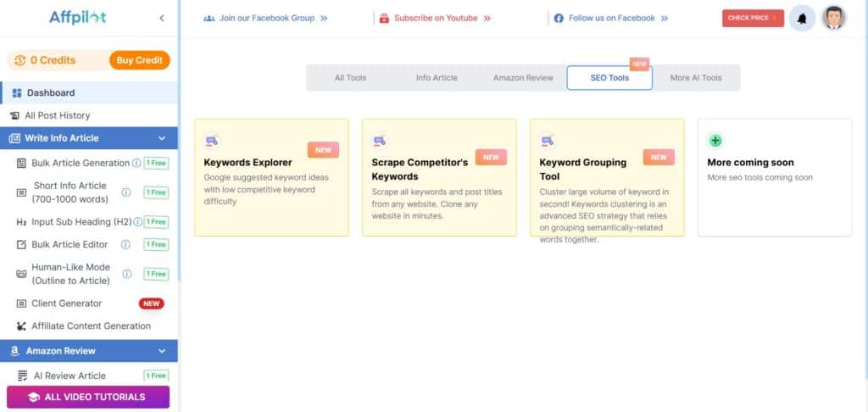The width and height of the screenshot is (868, 412).
Task: Click the AI Review Article icon
Action: [x=22, y=376]
